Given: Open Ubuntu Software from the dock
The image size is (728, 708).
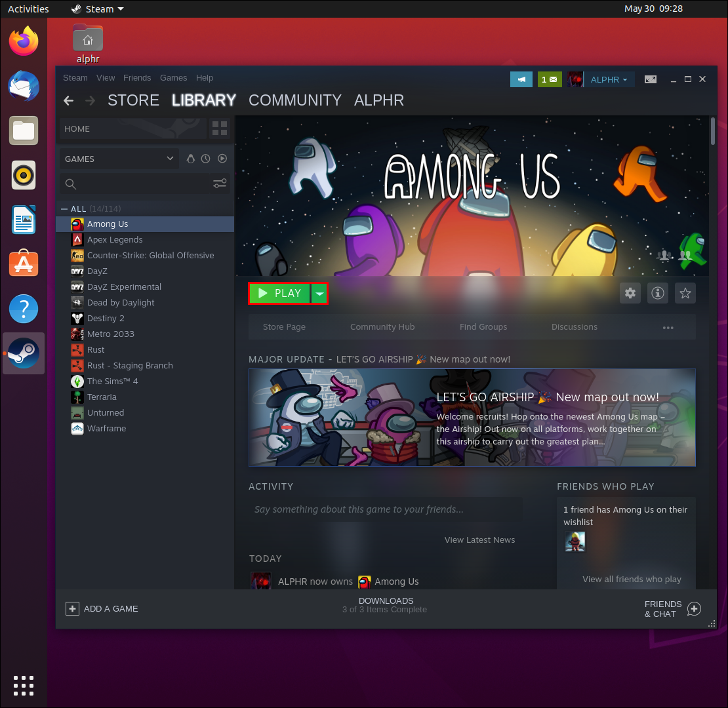Looking at the screenshot, I should (24, 264).
